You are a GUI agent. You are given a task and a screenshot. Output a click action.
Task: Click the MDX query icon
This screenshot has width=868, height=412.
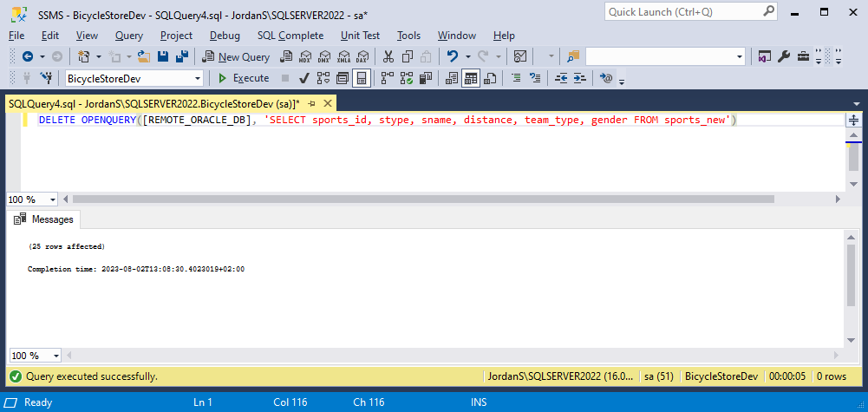coord(305,56)
